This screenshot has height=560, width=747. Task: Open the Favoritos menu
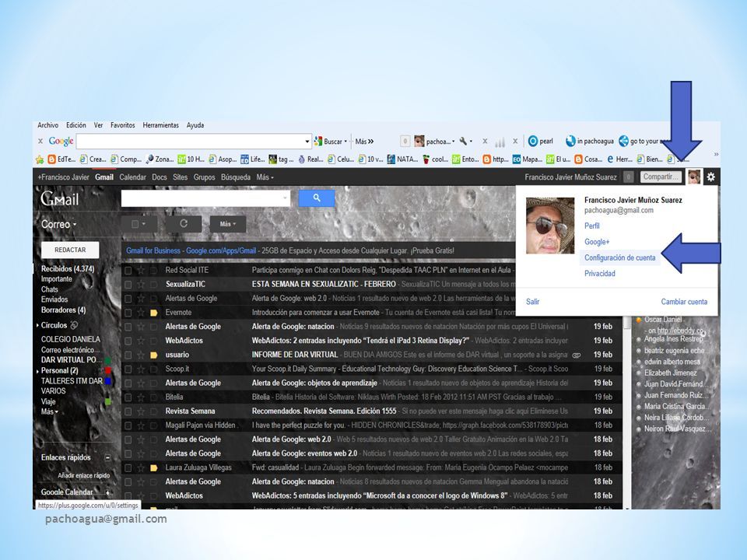122,125
